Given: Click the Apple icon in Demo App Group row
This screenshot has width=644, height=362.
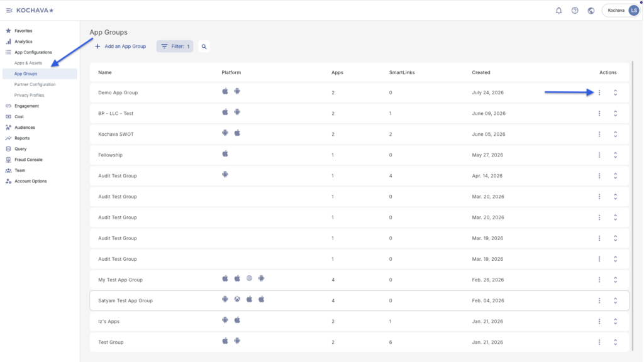Looking at the screenshot, I should (x=225, y=91).
